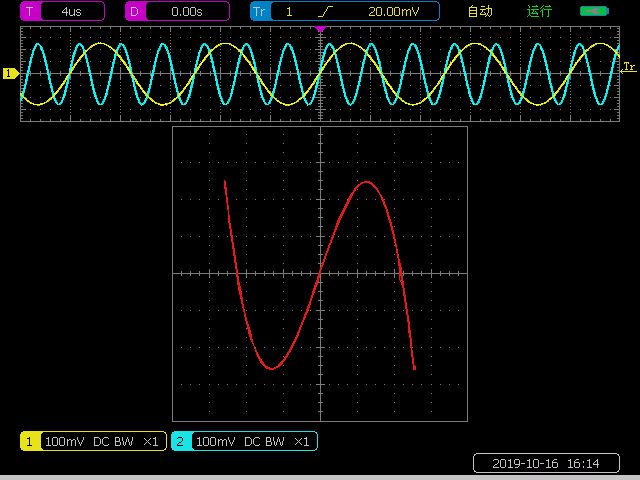640x480 pixels.
Task: Select the yellow channel 1 number badge
Action: click(x=30, y=441)
